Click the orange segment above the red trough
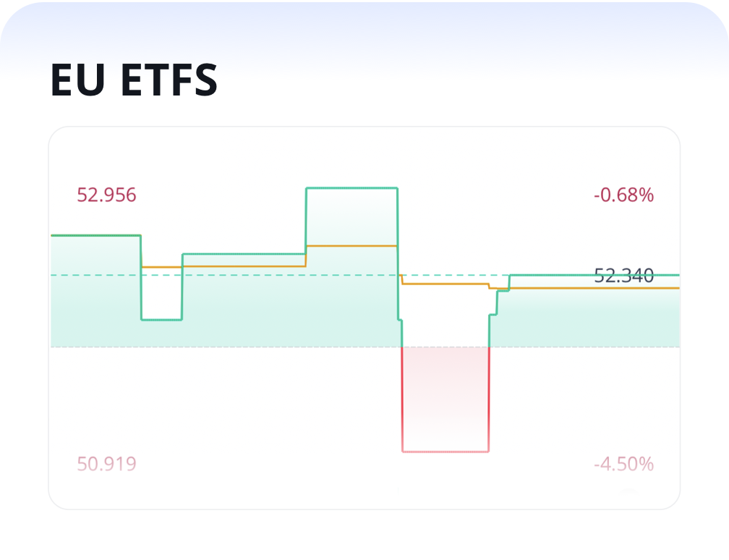Image resolution: width=729 pixels, height=560 pixels. click(445, 284)
